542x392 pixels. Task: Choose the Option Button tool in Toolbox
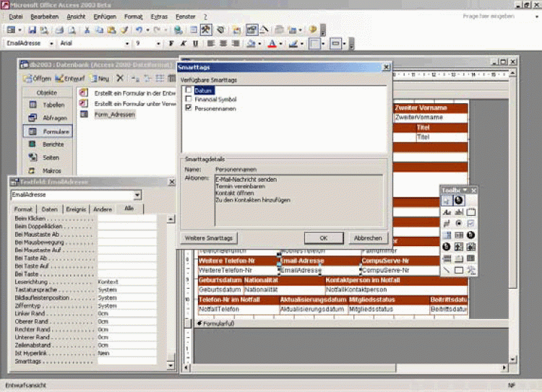tap(459, 223)
